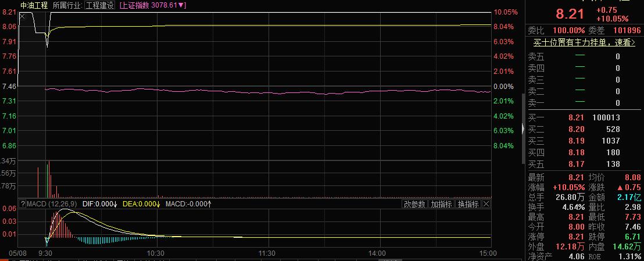
Task: Click the DIF value label
Action: tap(101, 204)
